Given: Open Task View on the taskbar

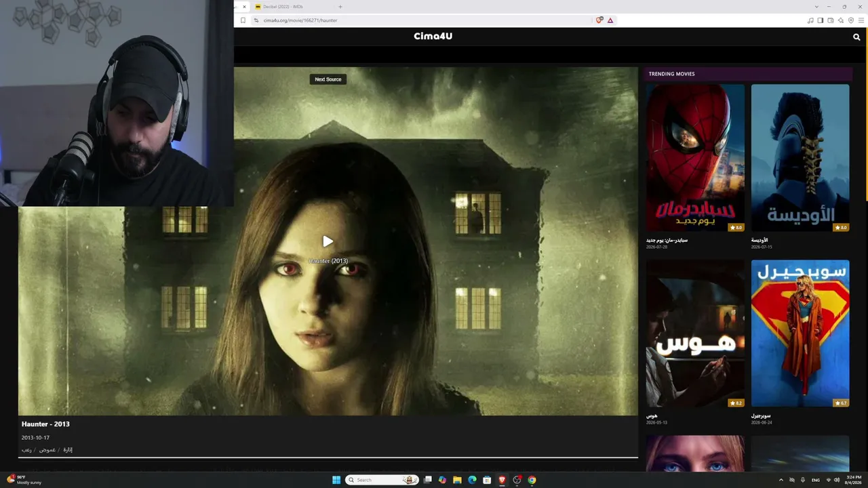Looking at the screenshot, I should tap(428, 480).
